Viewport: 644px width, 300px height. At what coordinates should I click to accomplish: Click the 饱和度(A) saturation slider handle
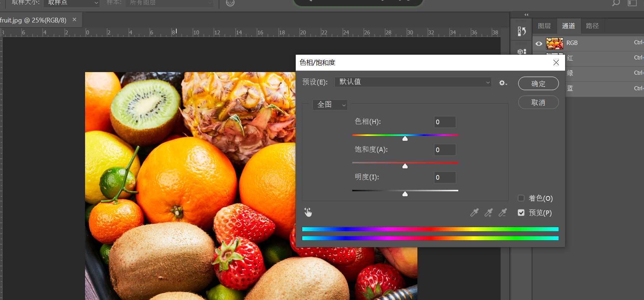[x=405, y=166]
